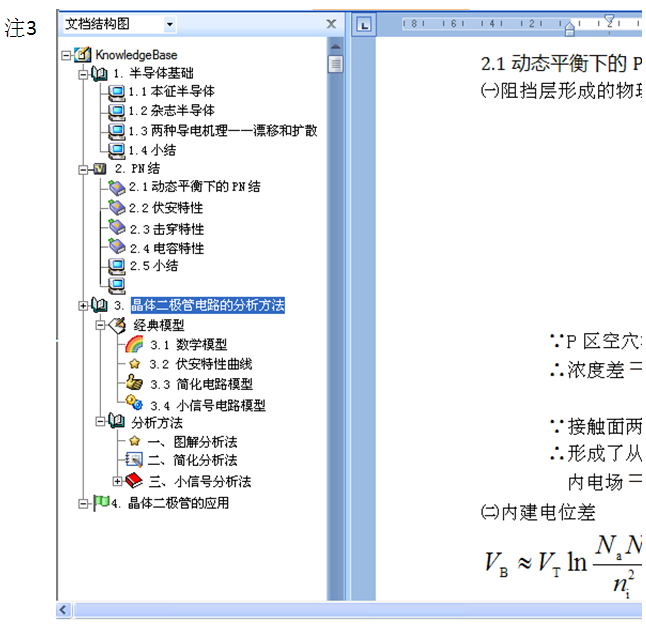Click the green flag icon beside 4. 晶体二极管的应用
The image size is (646, 626).
(x=100, y=502)
